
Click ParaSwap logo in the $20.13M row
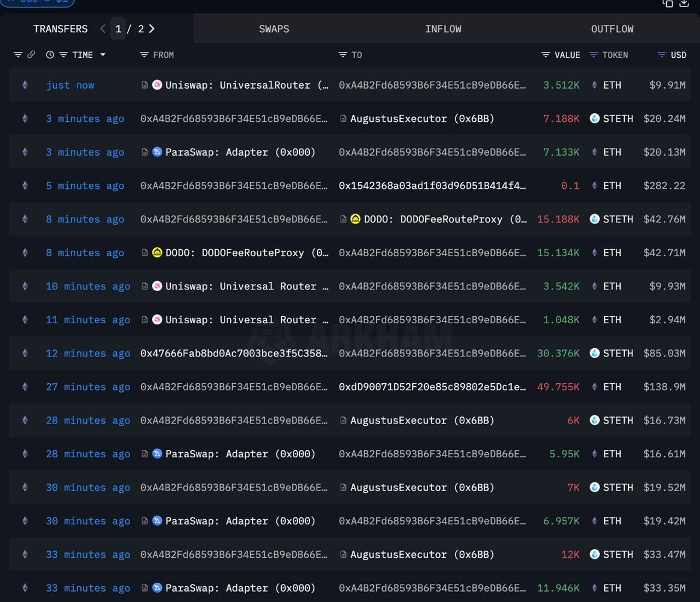tap(157, 152)
